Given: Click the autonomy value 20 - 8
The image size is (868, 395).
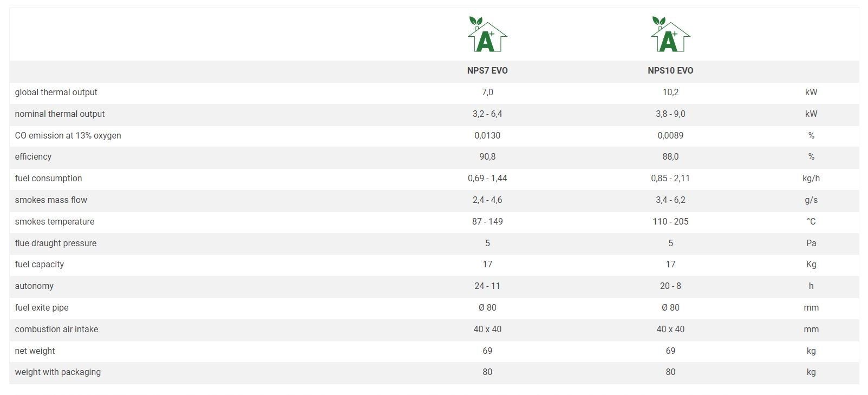Looking at the screenshot, I should (x=670, y=286).
